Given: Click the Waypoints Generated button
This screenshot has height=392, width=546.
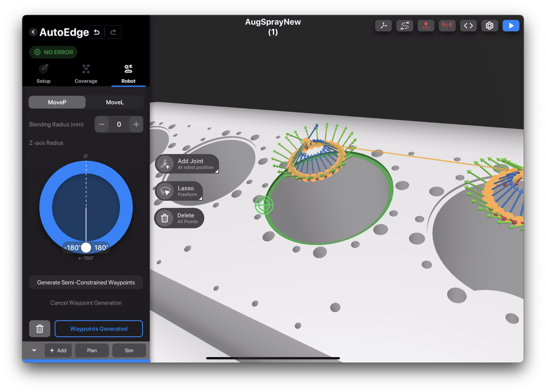Looking at the screenshot, I should tap(99, 328).
